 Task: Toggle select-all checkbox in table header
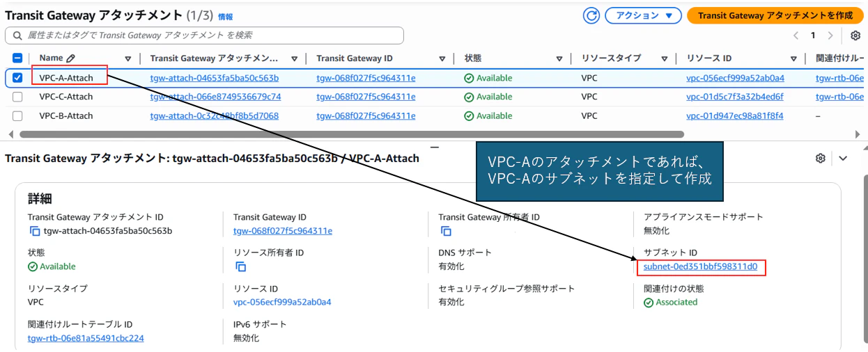tap(17, 58)
